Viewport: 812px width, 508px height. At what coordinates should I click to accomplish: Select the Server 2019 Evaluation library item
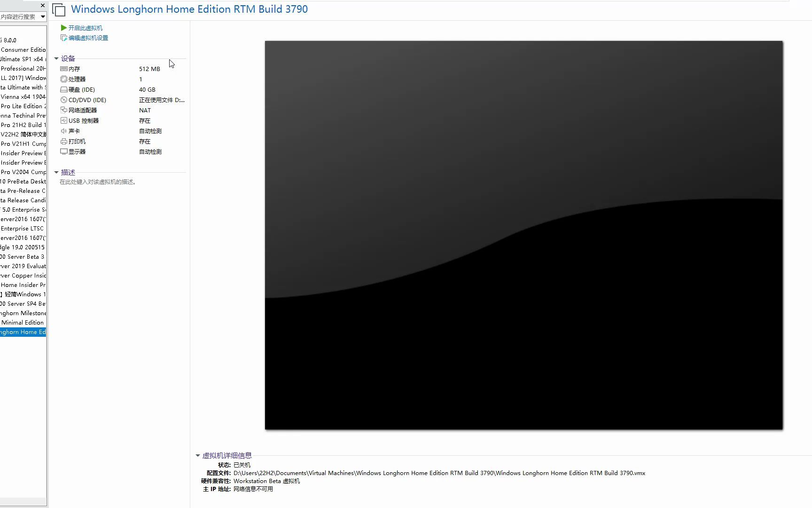23,266
